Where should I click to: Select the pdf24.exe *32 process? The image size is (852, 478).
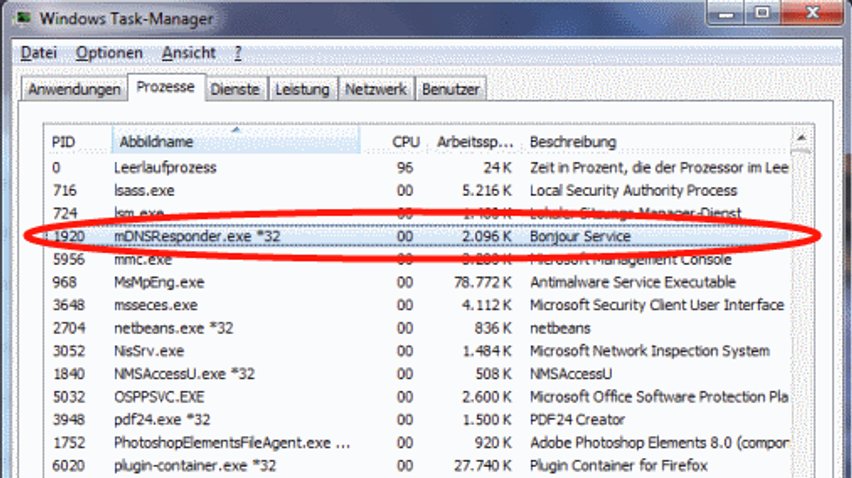[x=418, y=420]
